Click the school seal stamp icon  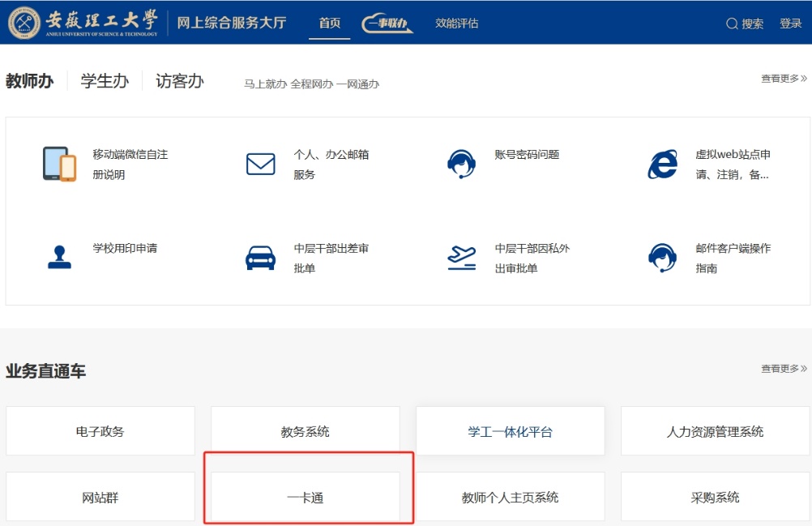[59, 258]
